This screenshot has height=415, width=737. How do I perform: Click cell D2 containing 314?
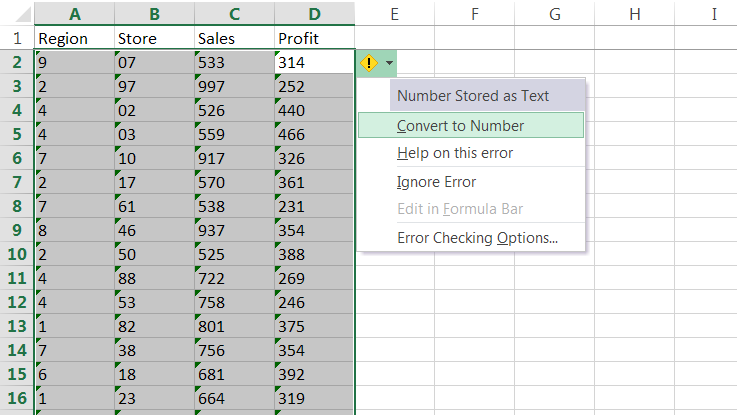pos(314,62)
